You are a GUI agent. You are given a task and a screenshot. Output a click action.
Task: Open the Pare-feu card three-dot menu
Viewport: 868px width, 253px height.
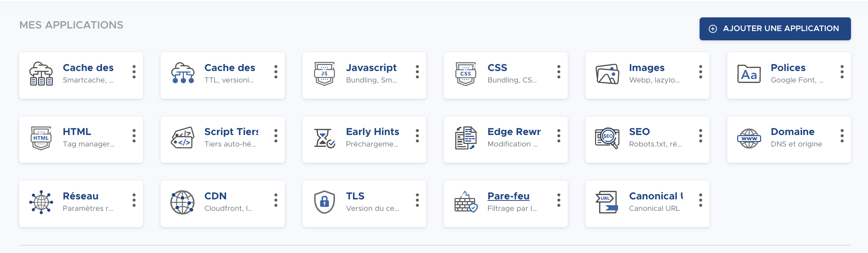point(559,200)
